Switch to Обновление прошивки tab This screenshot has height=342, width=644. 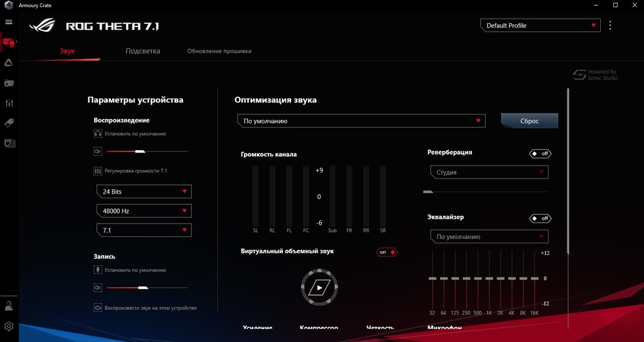[220, 52]
